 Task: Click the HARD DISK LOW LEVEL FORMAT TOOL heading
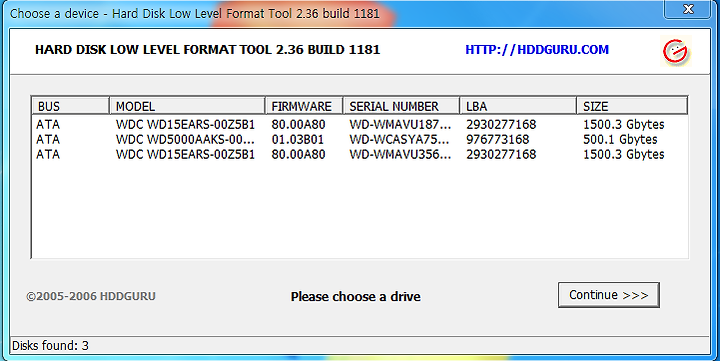point(208,50)
